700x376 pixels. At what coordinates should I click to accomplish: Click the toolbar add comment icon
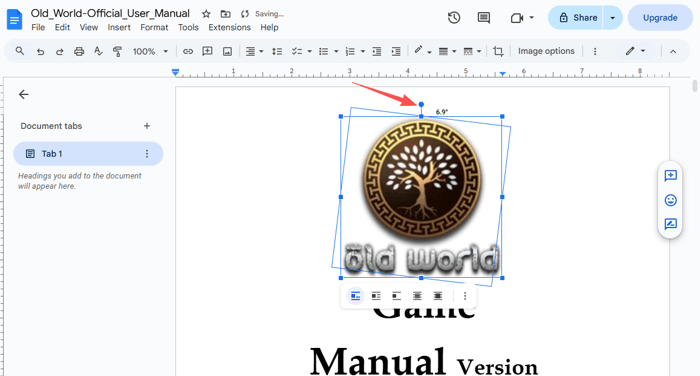tap(207, 51)
